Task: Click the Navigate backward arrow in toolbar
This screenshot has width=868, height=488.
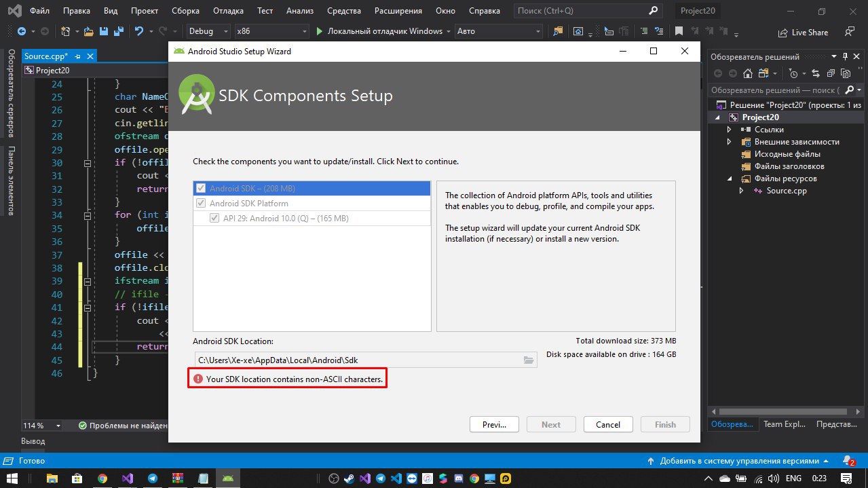Action: (x=22, y=31)
